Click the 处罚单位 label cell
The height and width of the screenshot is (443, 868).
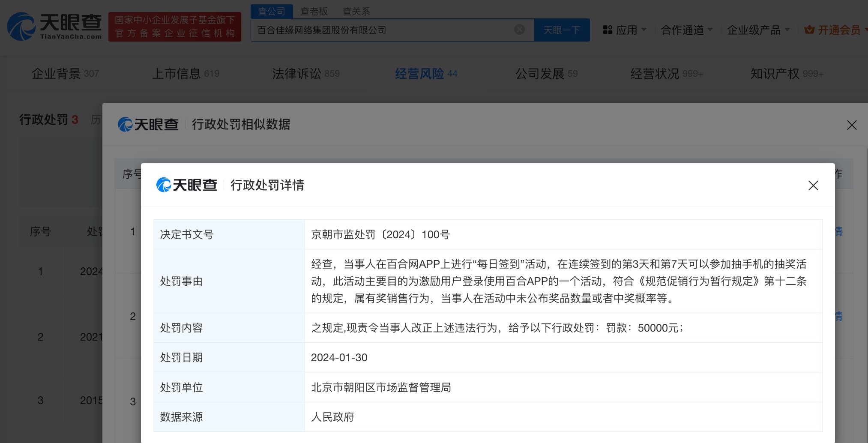pyautogui.click(x=229, y=387)
